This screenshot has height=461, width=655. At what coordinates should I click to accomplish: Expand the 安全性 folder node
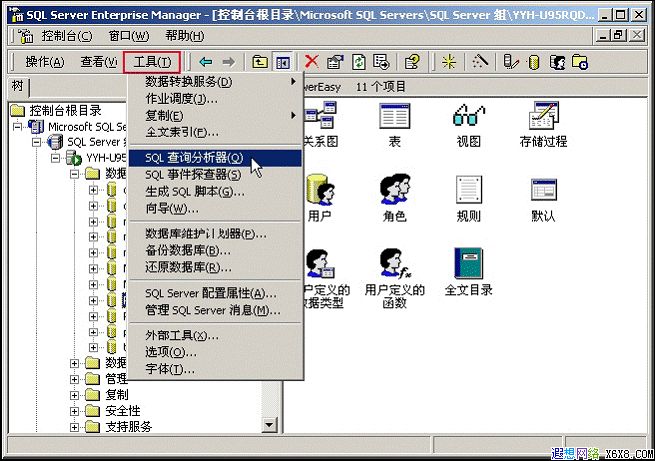coord(74,411)
